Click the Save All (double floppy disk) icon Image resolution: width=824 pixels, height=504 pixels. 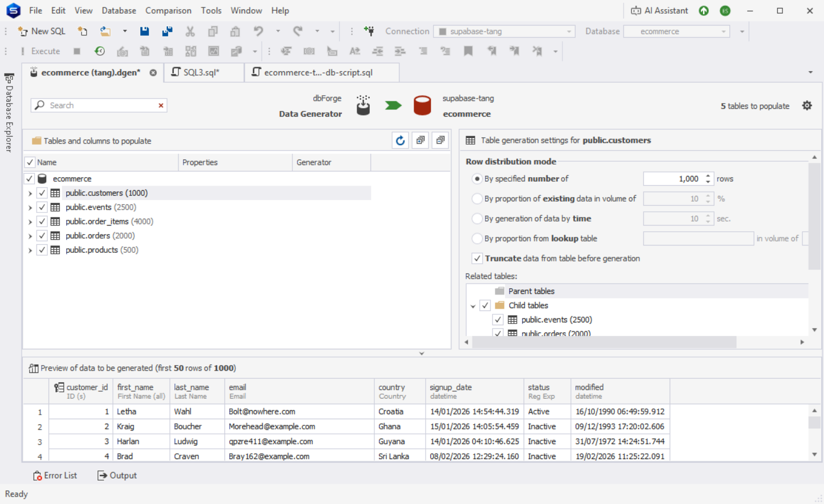168,31
